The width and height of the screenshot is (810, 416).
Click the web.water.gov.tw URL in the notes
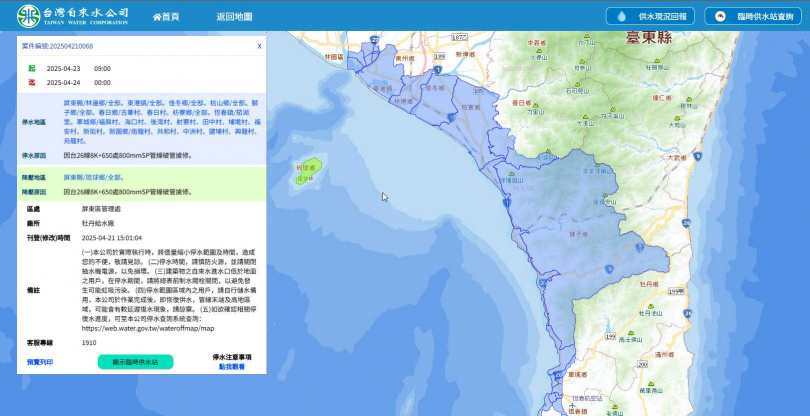pyautogui.click(x=148, y=328)
